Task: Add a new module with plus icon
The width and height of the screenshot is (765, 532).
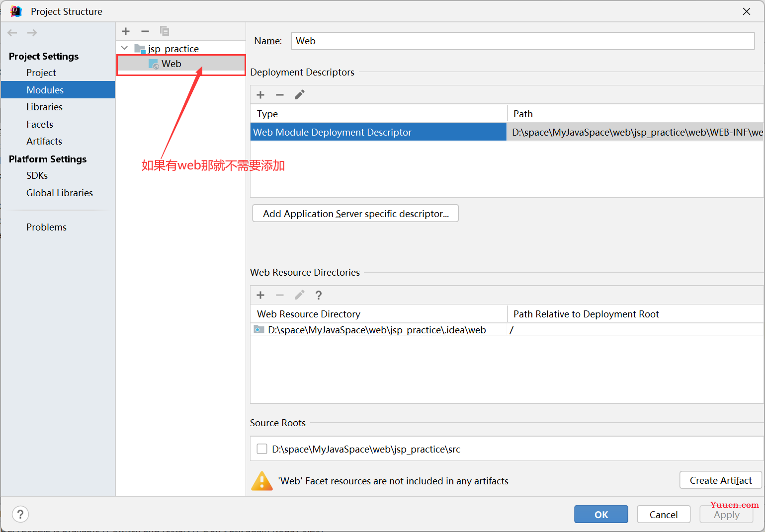Action: [126, 31]
